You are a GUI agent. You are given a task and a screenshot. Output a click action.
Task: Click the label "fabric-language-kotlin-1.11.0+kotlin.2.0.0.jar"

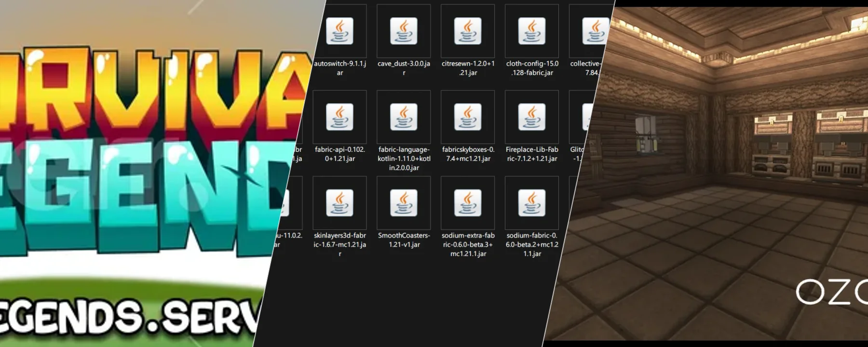(404, 159)
